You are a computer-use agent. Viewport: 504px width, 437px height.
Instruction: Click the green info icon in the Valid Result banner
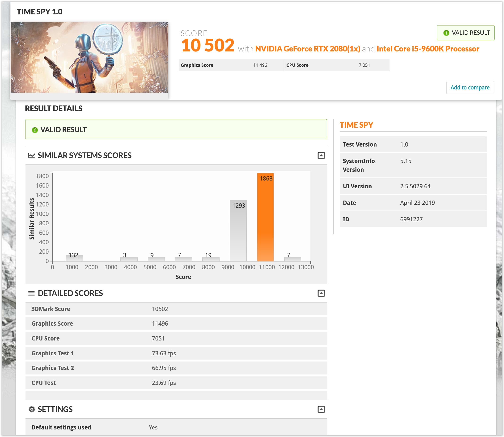tap(35, 130)
